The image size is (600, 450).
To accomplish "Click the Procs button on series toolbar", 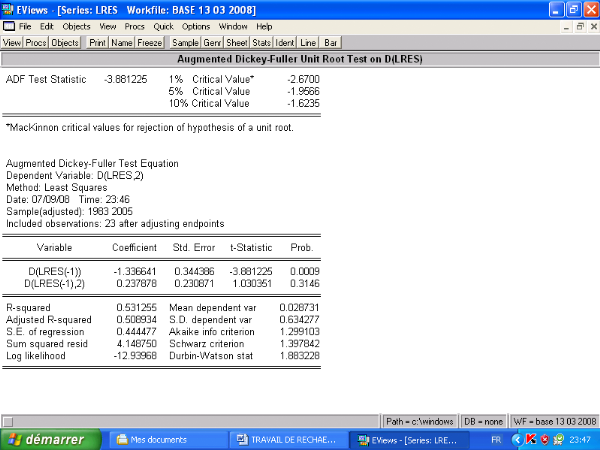I will 36,42.
